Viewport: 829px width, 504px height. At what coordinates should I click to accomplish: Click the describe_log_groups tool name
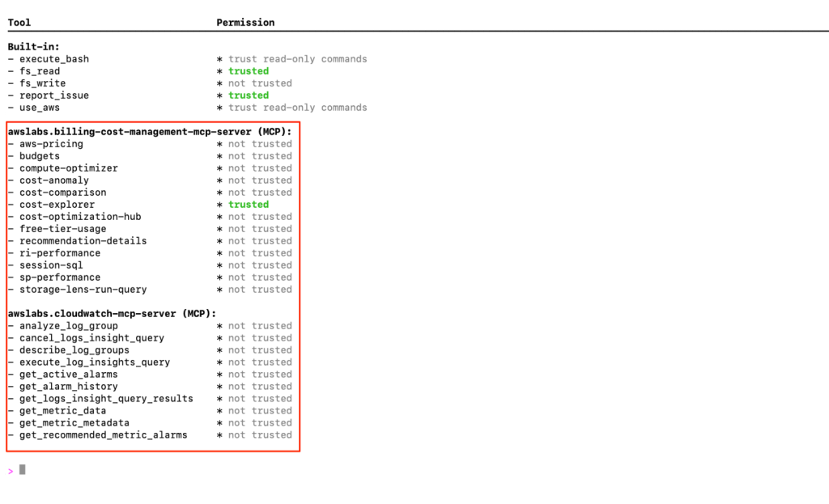pyautogui.click(x=74, y=350)
